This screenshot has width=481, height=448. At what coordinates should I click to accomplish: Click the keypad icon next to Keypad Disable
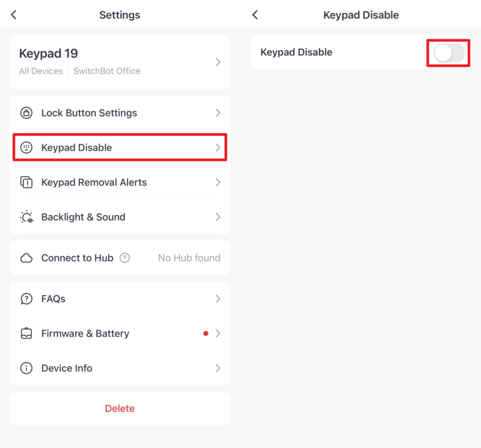pyautogui.click(x=26, y=148)
